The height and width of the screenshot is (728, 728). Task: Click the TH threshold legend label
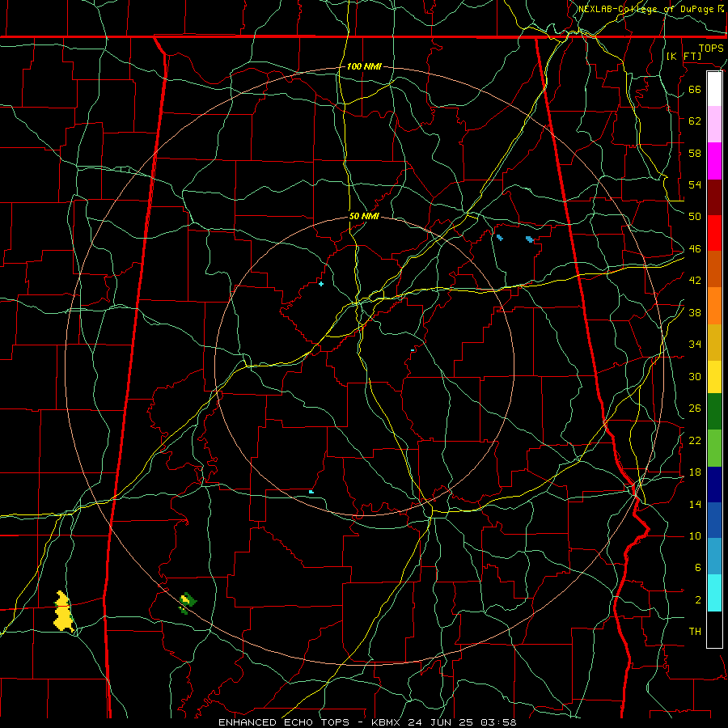pos(695,632)
